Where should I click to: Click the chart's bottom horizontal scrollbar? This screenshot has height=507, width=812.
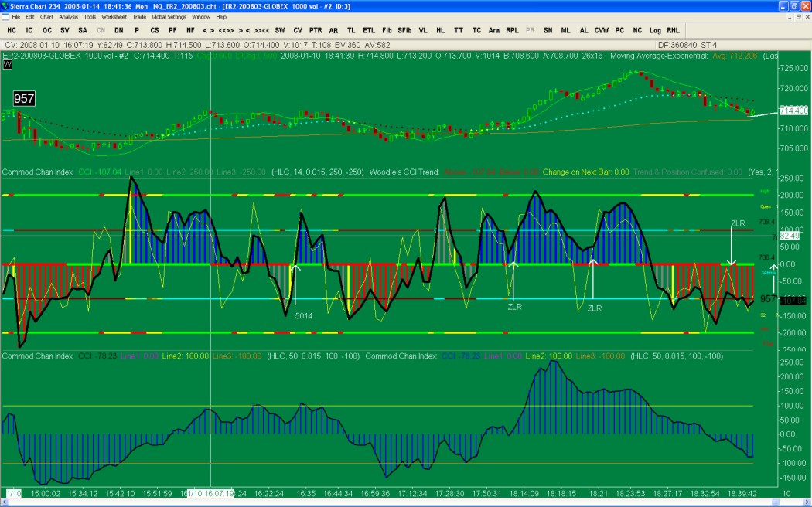pyautogui.click(x=387, y=502)
